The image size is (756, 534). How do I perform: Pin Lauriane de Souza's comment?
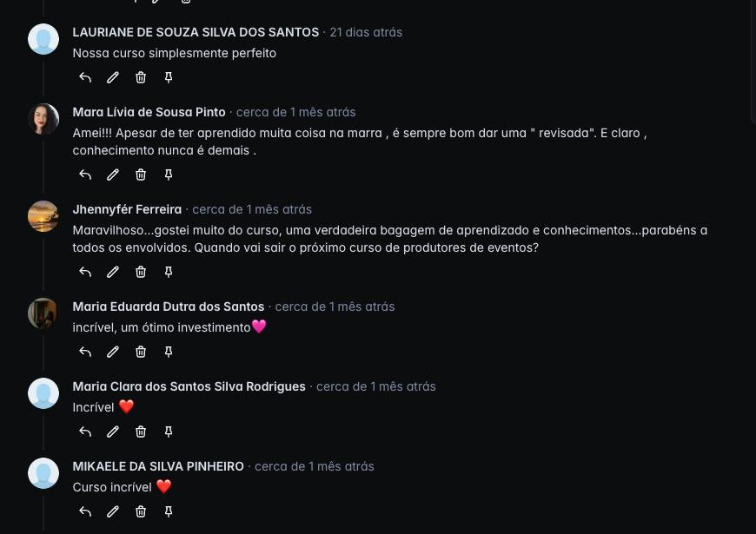(x=169, y=77)
